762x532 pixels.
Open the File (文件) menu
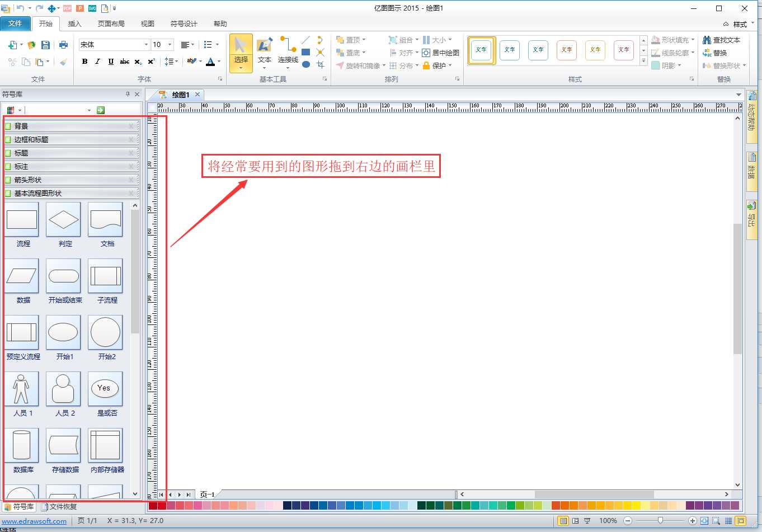click(x=15, y=23)
